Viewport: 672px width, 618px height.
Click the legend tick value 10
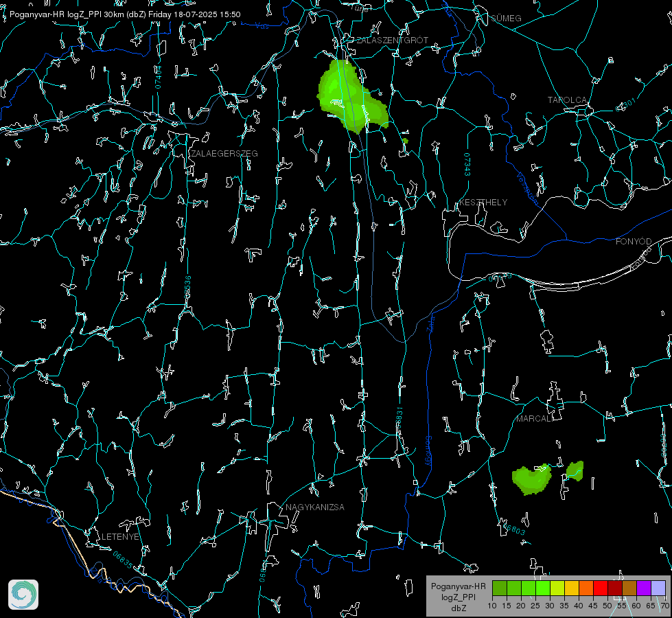click(492, 606)
